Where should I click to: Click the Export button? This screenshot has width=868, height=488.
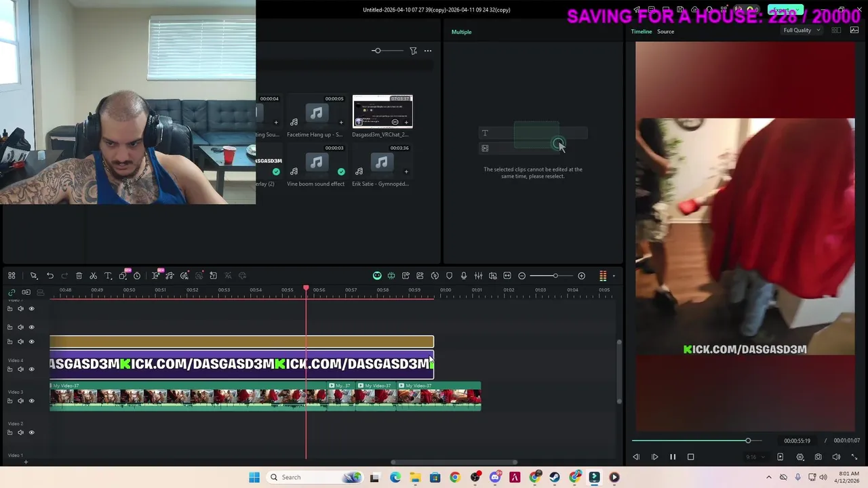[x=785, y=10]
